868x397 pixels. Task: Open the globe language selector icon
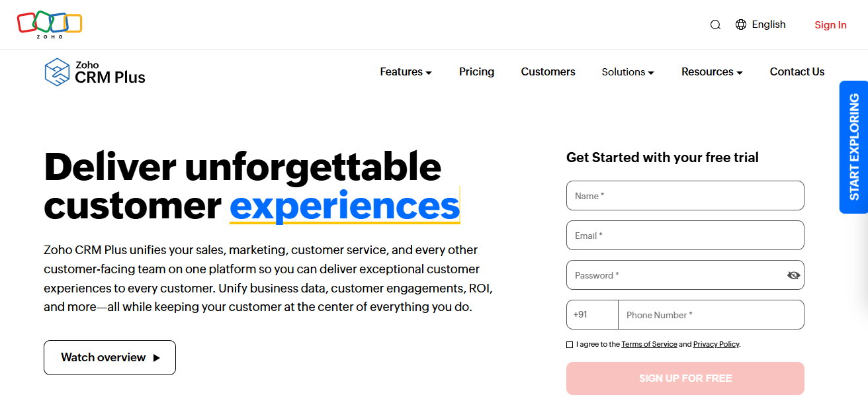(740, 24)
